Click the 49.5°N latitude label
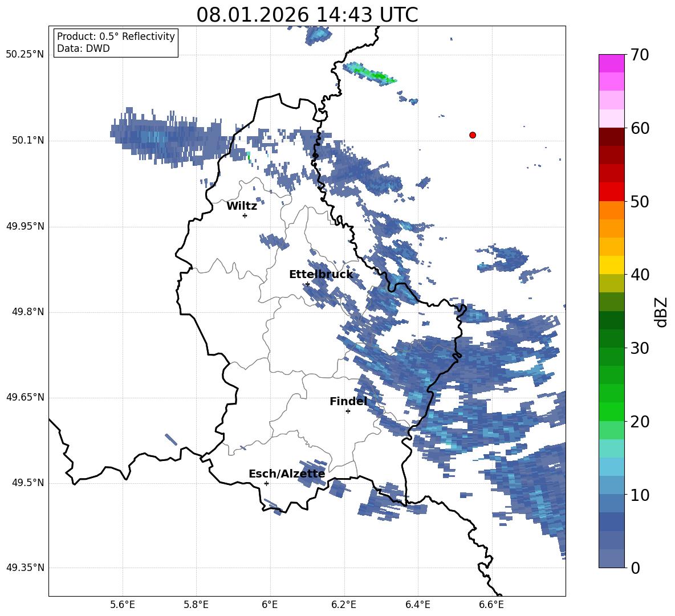The image size is (675, 616). [x=28, y=483]
